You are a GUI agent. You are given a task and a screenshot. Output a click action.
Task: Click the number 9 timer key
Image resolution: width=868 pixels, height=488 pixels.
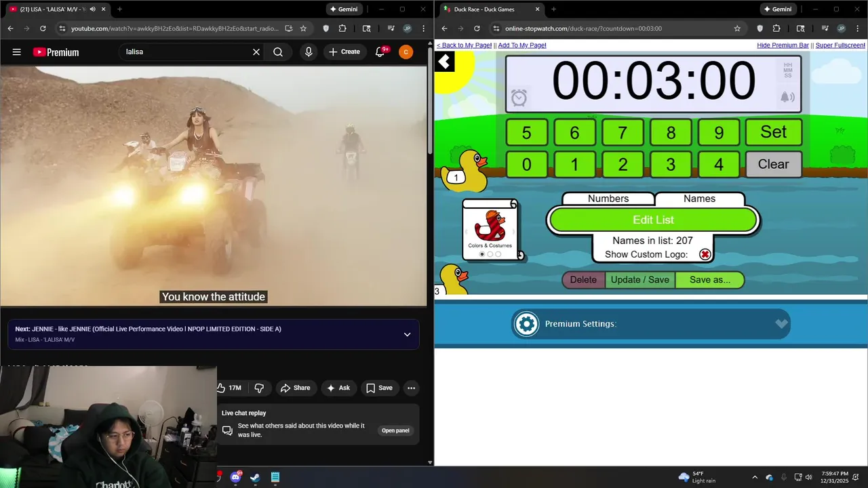(x=719, y=132)
